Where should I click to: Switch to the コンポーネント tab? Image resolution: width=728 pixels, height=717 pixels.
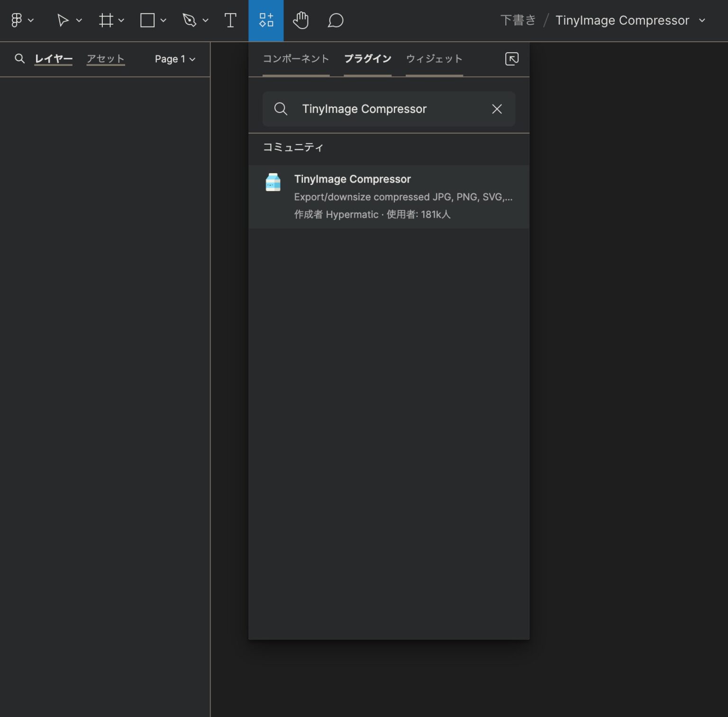pos(296,58)
